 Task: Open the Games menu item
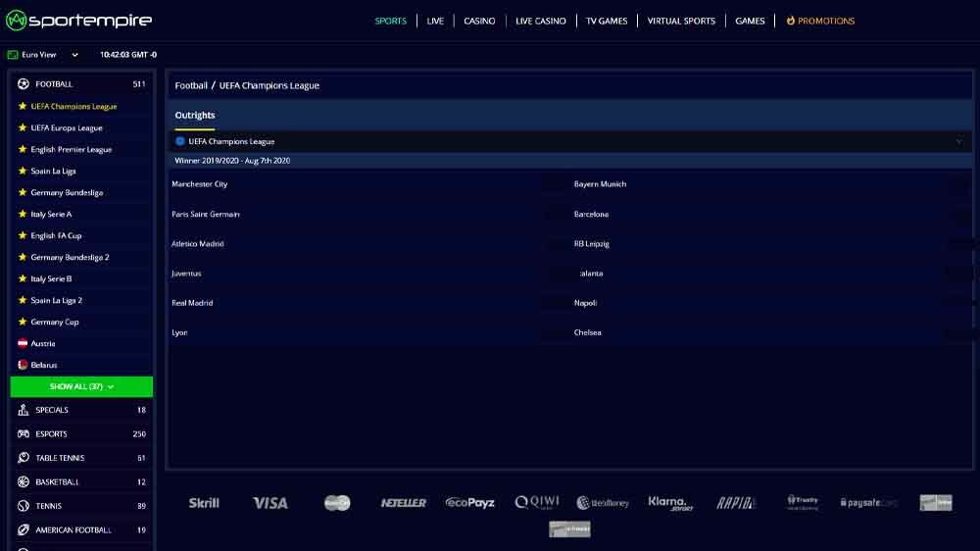coord(750,21)
